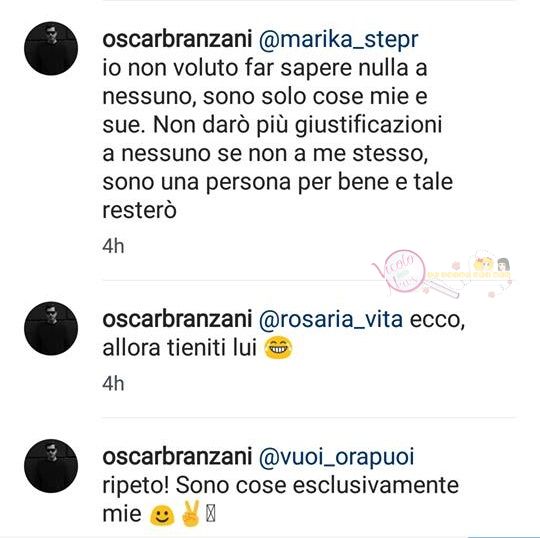Click the cartoon girls watermark image
The width and height of the screenshot is (540, 538).
coord(492,264)
